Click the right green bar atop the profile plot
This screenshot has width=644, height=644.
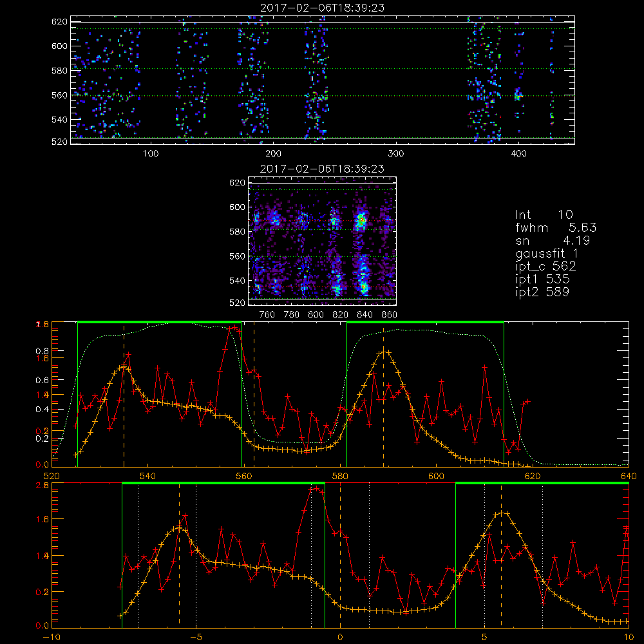coord(425,322)
